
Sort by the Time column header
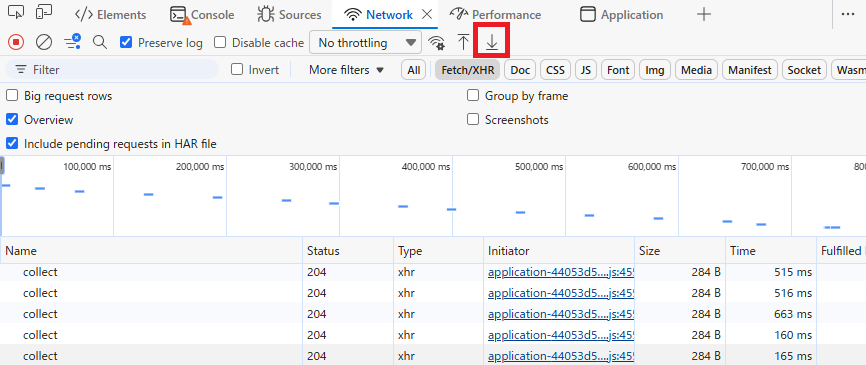[x=771, y=251]
